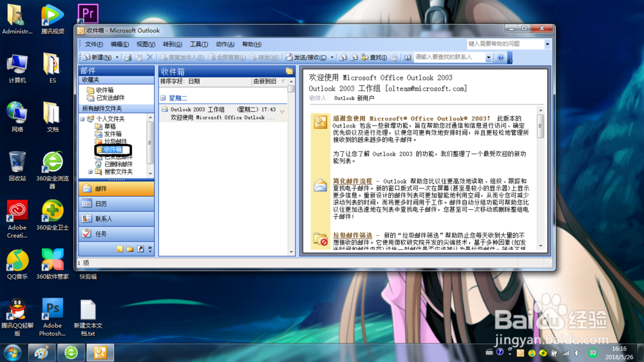Click the reading pane scrollbar down arrow
This screenshot has height=362, width=644.
pos(540,245)
